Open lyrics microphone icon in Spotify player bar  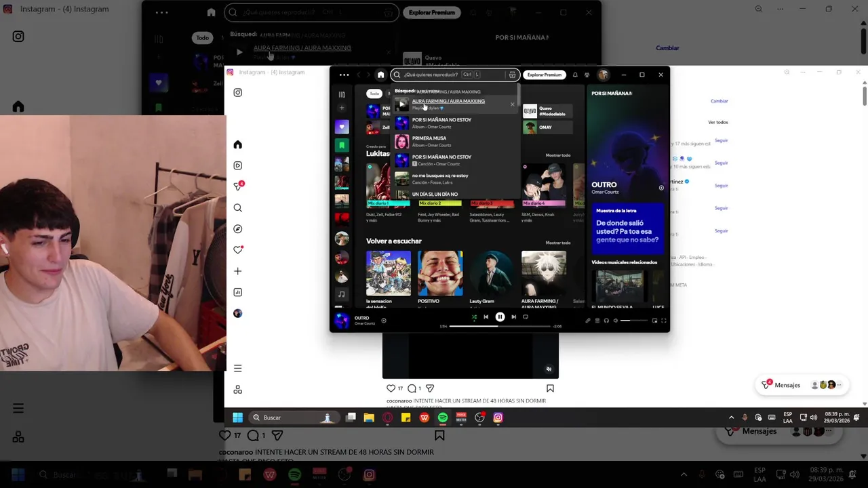pos(588,321)
